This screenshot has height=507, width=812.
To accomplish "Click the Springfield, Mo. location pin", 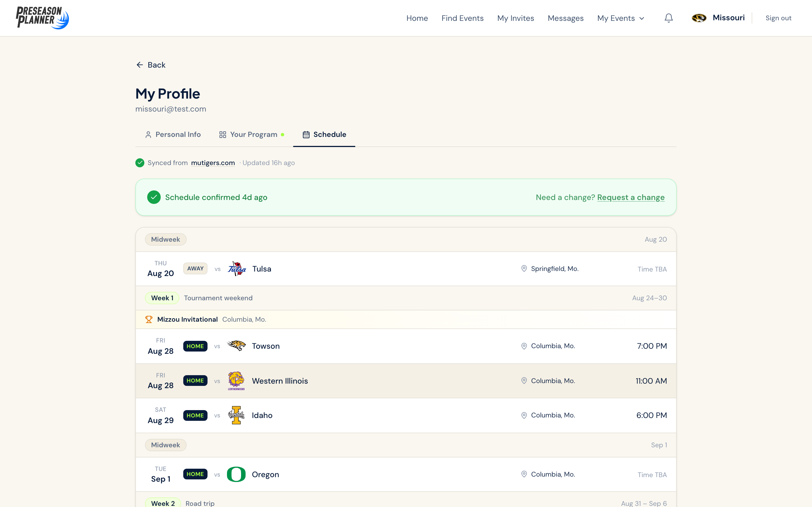I will tap(524, 269).
